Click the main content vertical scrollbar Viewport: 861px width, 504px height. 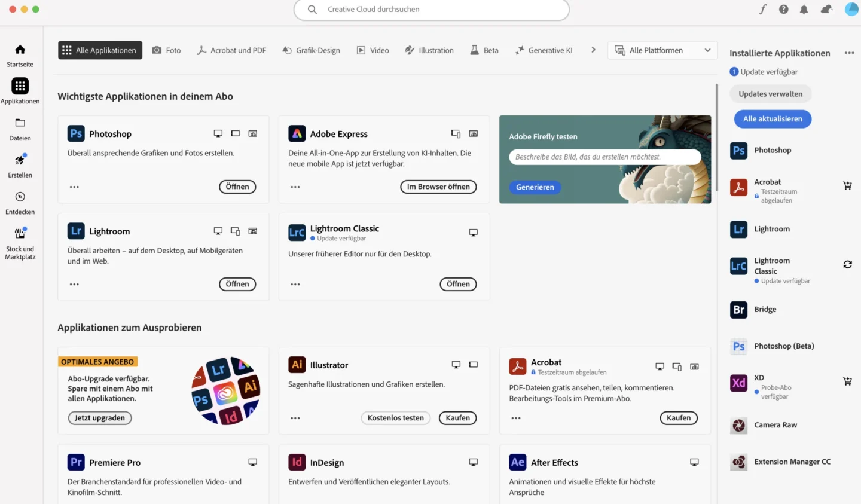(716, 138)
